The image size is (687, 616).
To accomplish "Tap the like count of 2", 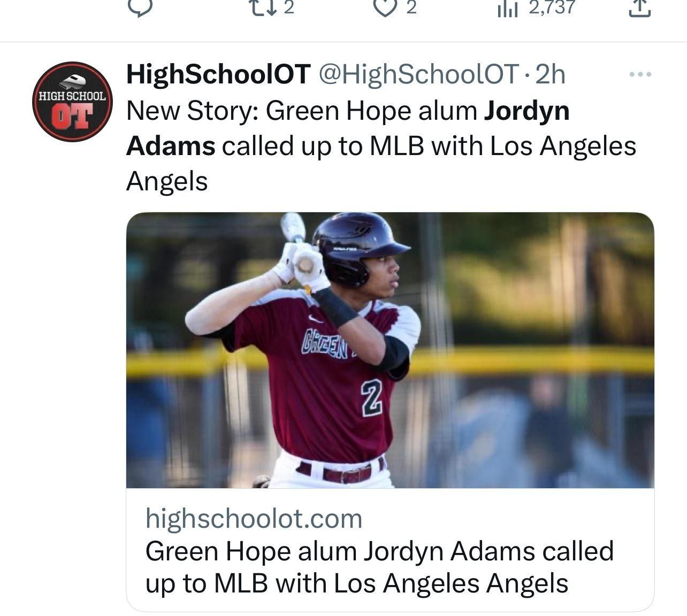I will coord(411,7).
